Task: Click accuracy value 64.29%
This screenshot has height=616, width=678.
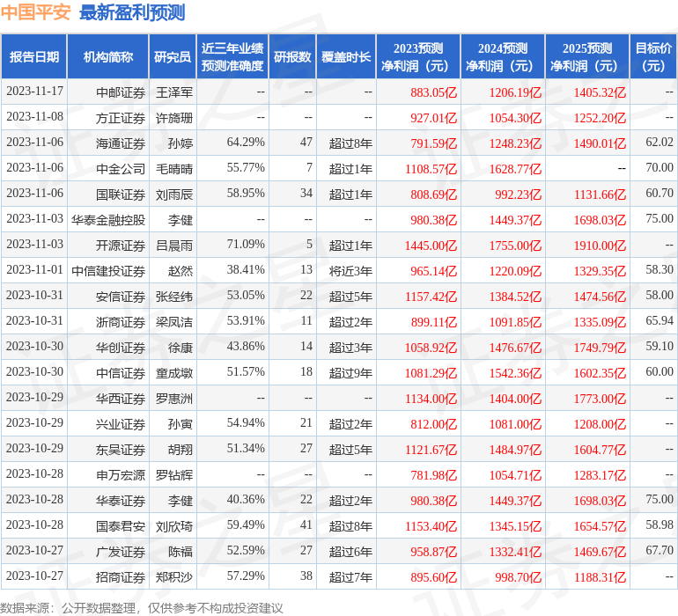Action: [246, 142]
